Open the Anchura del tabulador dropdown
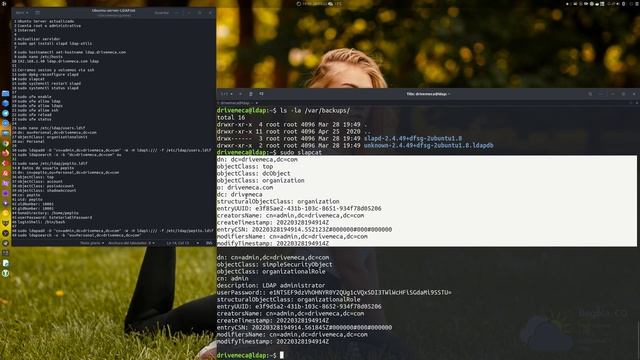This screenshot has height=360, width=640. point(131,243)
